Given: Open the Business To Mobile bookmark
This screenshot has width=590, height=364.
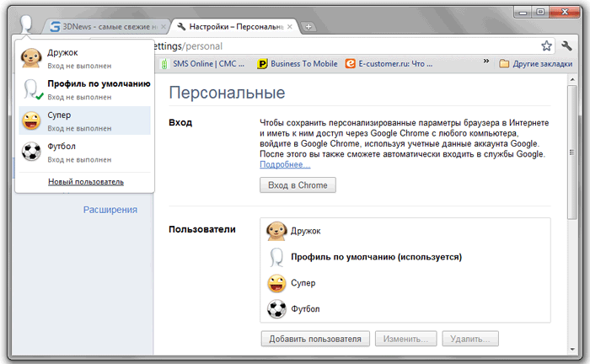Looking at the screenshot, I should tap(298, 64).
